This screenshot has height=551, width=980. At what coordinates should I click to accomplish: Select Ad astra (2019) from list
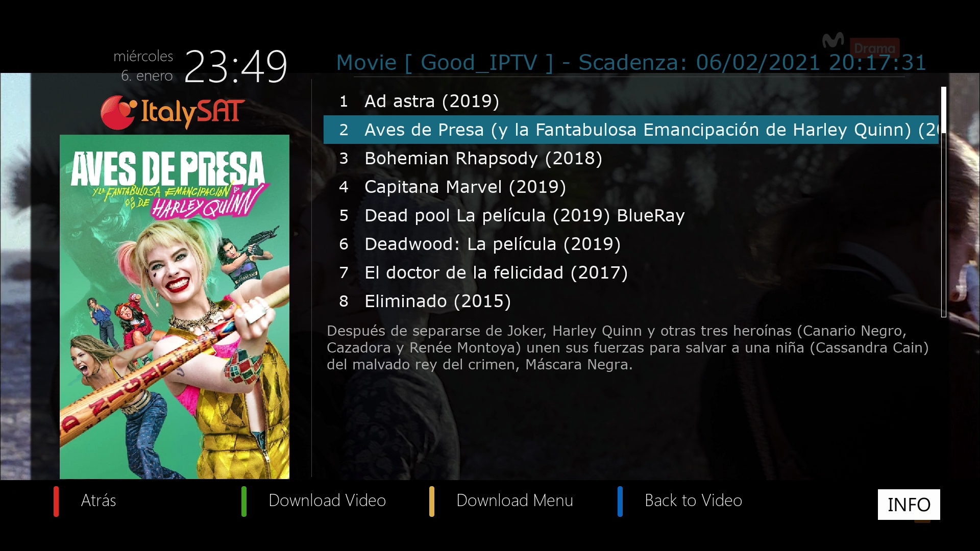coord(631,101)
